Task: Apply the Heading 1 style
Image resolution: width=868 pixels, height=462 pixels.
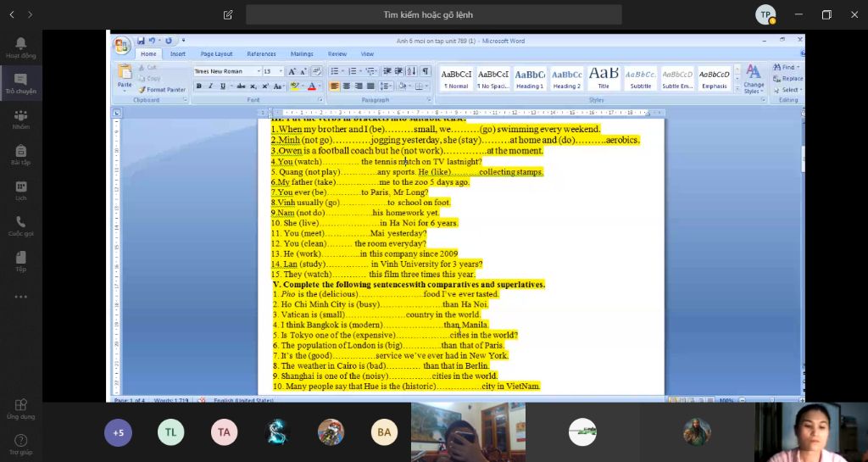Action: [530, 79]
